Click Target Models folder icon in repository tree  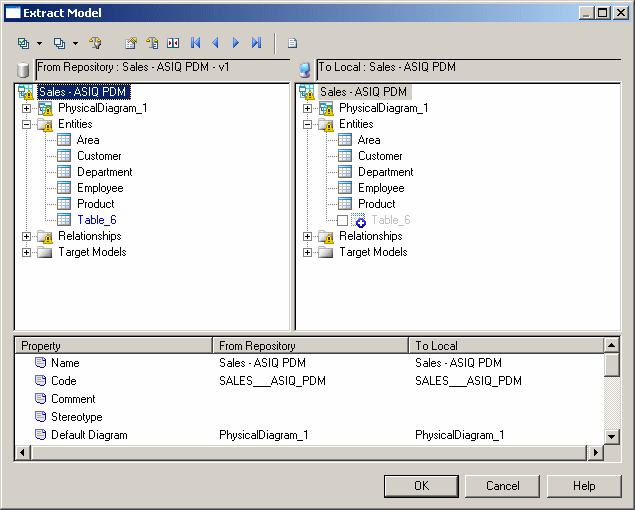pos(45,253)
